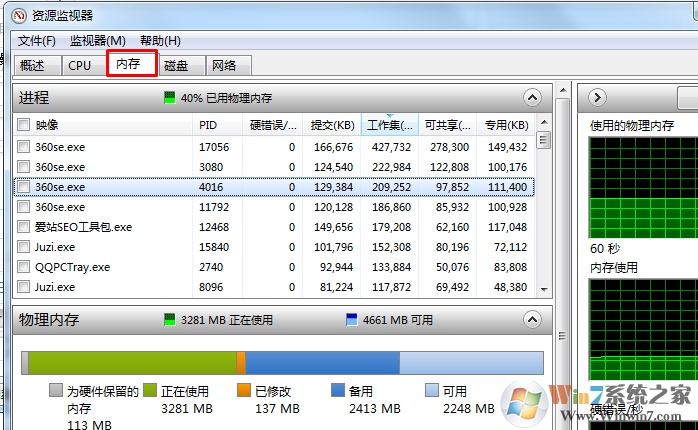Switch to the 概述 tab
698x430 pixels.
(37, 65)
